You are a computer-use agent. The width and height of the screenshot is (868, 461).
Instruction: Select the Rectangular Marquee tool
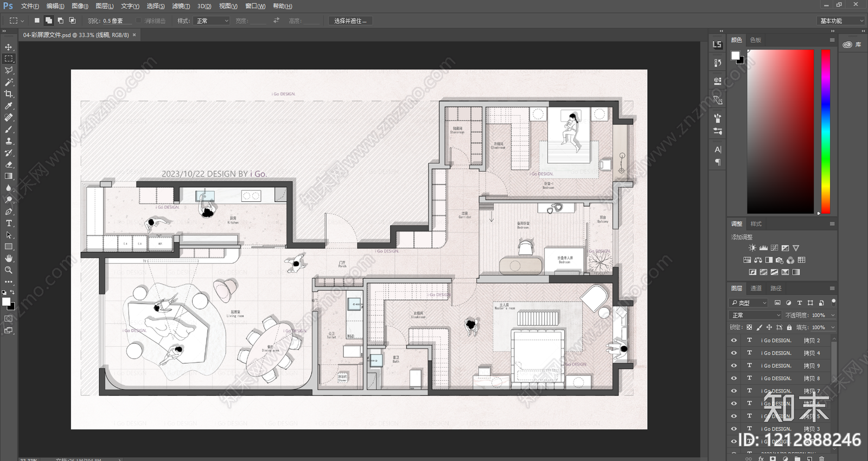click(x=9, y=59)
